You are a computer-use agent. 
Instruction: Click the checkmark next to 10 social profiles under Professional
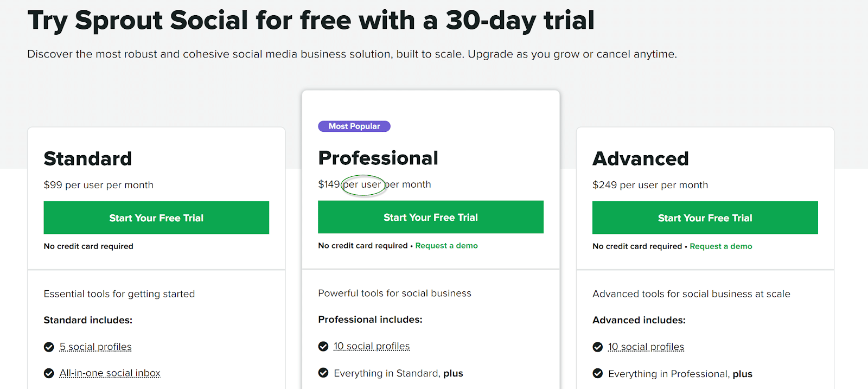pos(323,346)
